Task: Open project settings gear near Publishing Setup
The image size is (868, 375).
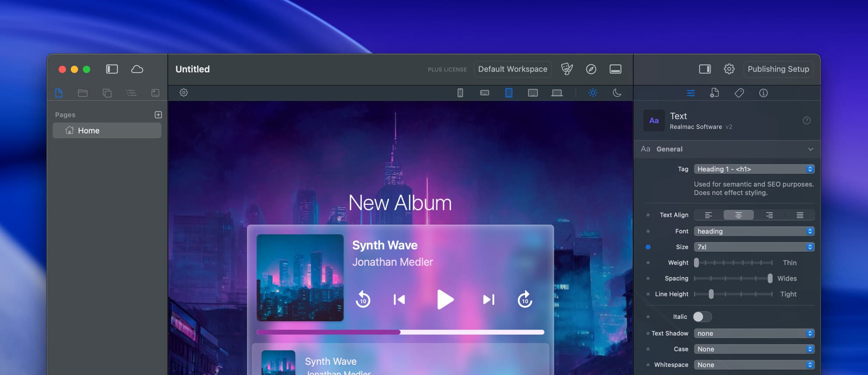Action: click(x=729, y=69)
